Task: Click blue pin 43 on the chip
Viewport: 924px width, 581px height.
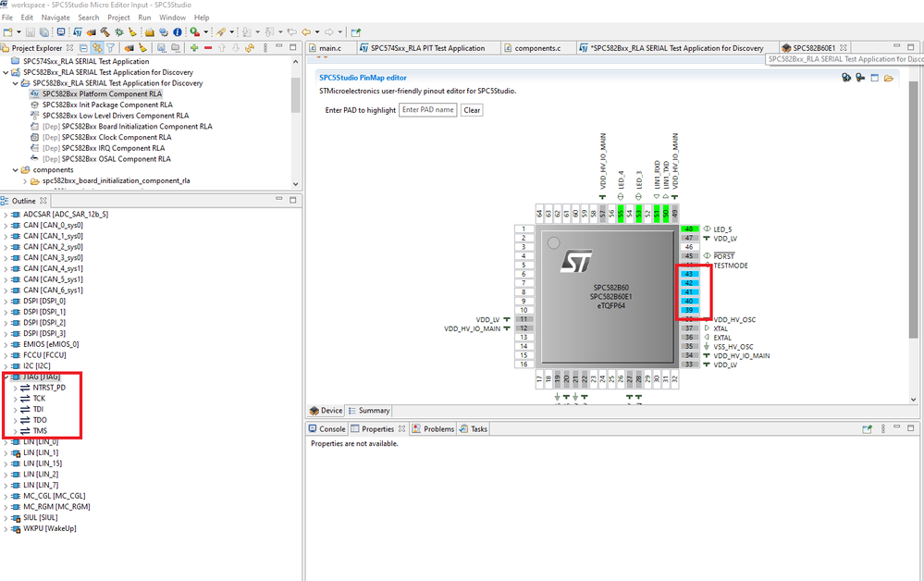Action: [x=689, y=274]
